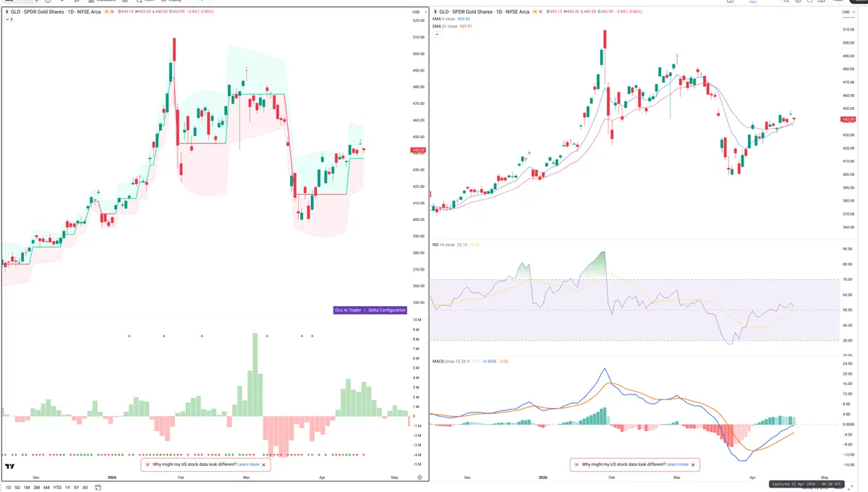Click the Ocs AI Trader label

347,310
